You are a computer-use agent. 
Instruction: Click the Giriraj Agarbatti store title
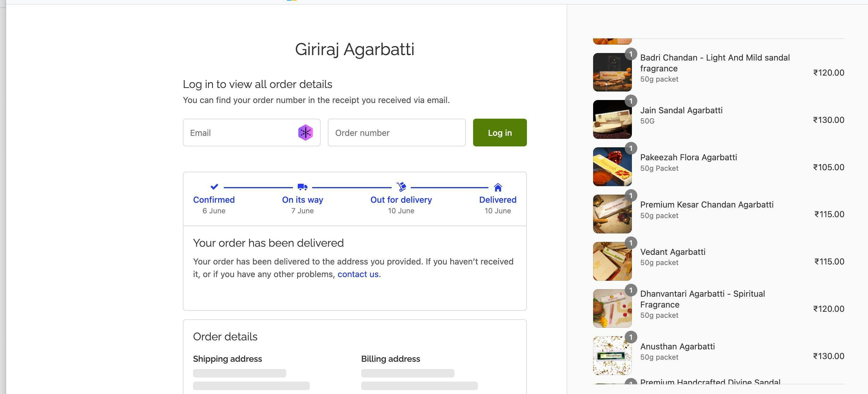355,49
